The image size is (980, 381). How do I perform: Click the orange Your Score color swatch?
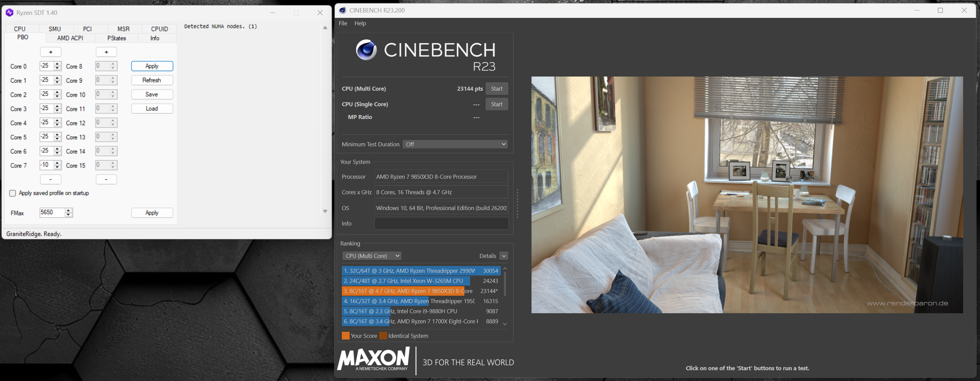(x=346, y=336)
